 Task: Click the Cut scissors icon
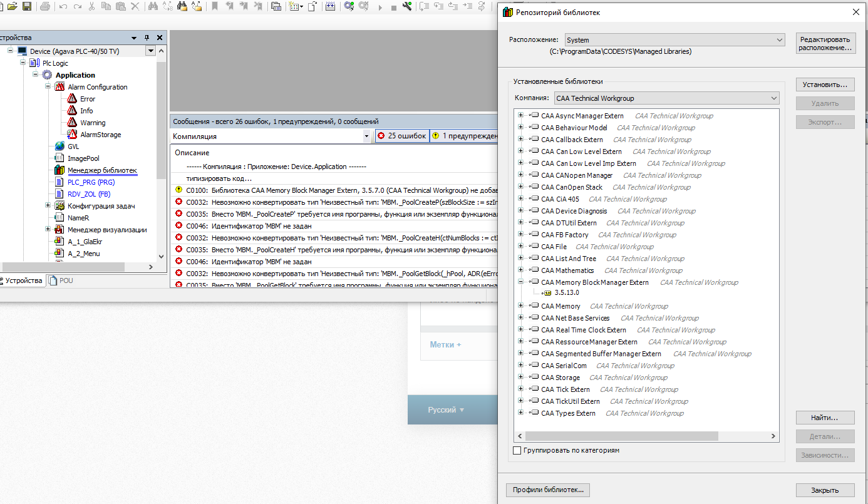[x=92, y=6]
